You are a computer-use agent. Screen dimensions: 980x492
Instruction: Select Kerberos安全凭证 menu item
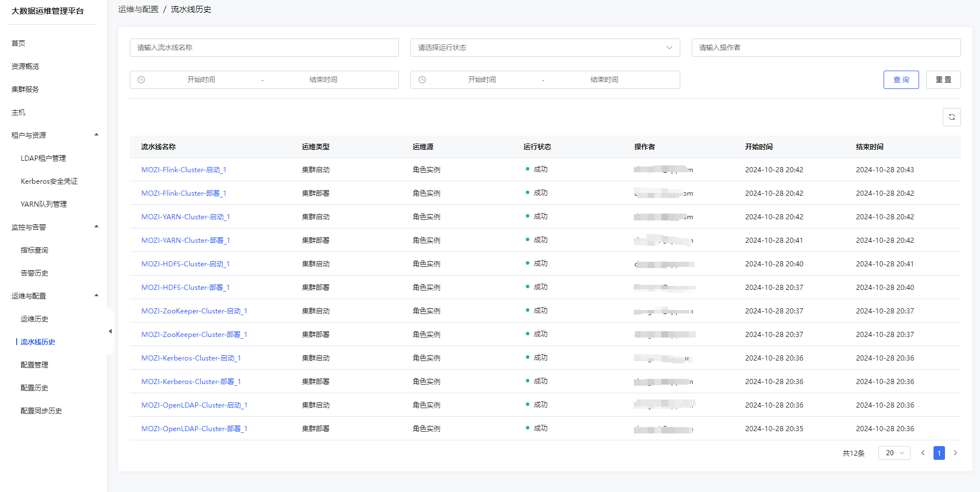[49, 181]
